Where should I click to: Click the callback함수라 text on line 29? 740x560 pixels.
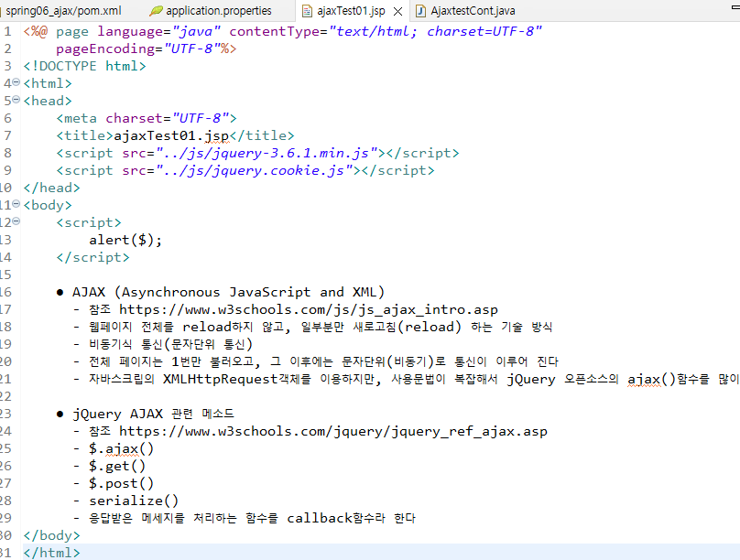click(336, 518)
